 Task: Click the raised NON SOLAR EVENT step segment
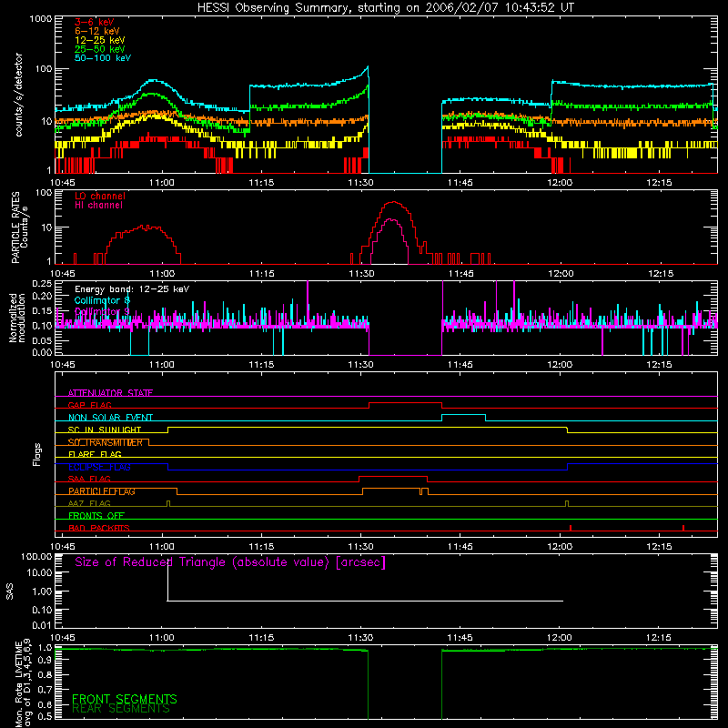coord(463,415)
